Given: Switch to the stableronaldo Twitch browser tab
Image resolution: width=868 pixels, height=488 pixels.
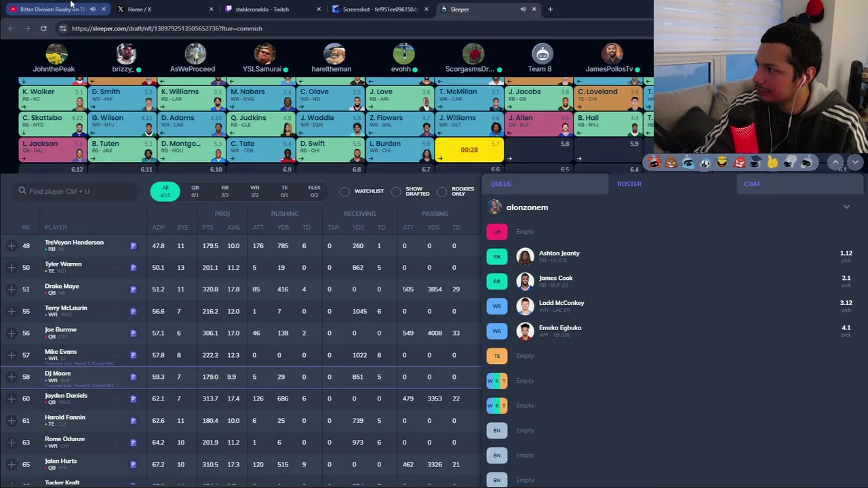Looking at the screenshot, I should [x=268, y=9].
